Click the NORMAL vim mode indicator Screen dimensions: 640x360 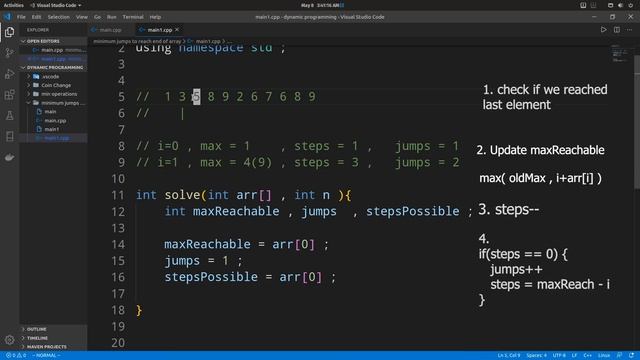pos(46,356)
